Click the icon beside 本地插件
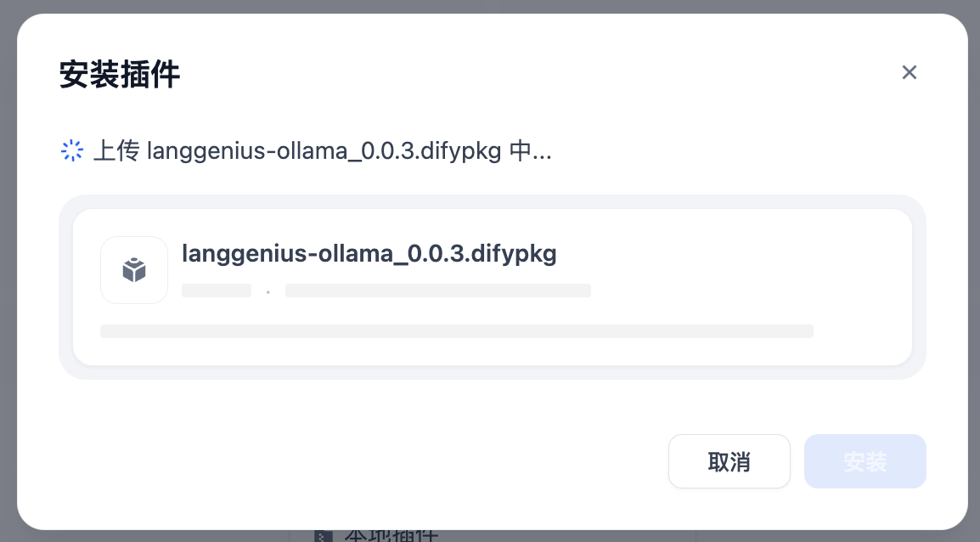 (323, 536)
